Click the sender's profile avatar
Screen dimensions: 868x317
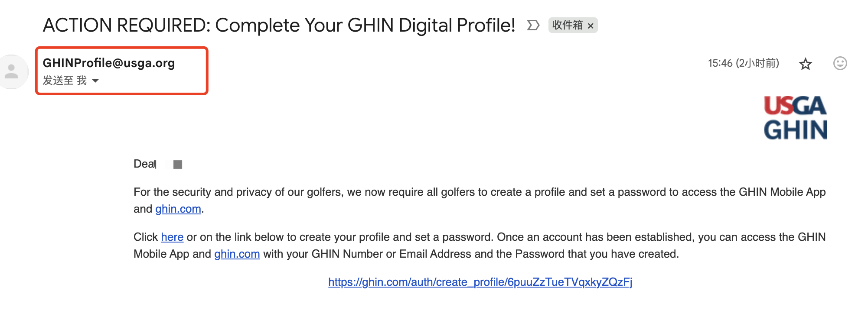pyautogui.click(x=12, y=72)
